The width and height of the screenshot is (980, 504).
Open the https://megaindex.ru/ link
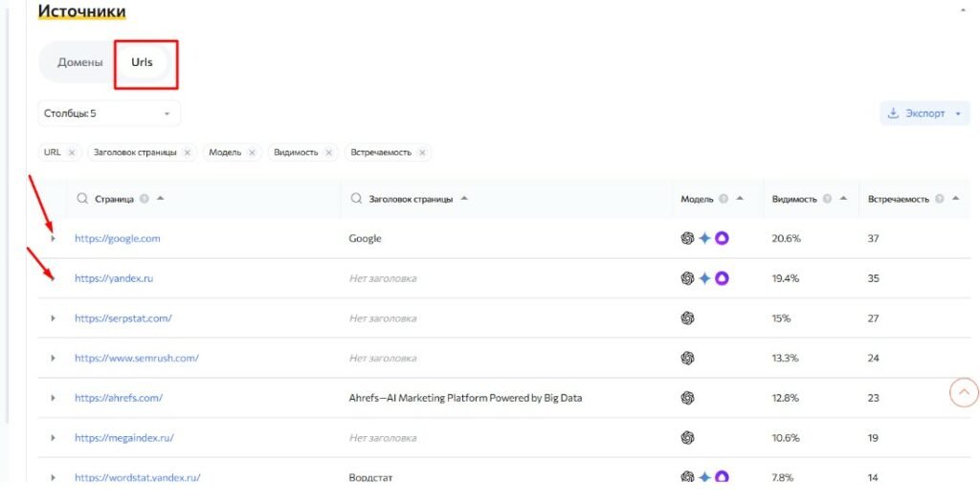pos(123,438)
